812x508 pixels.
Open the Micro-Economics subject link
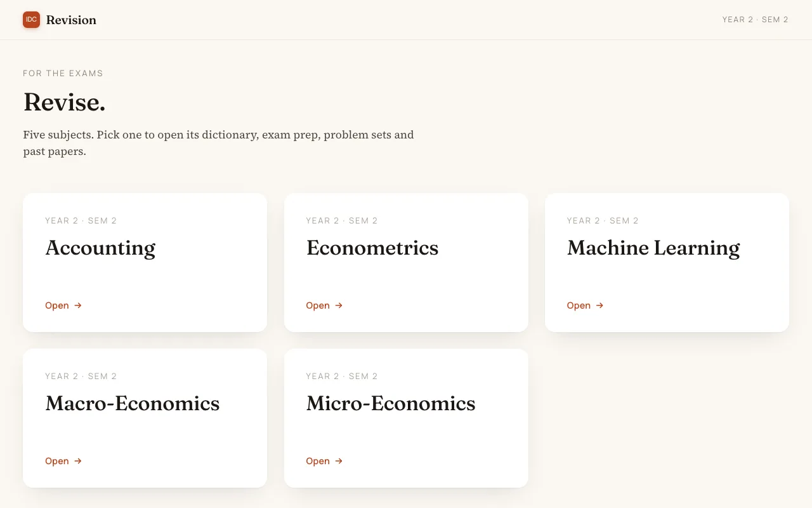(x=406, y=418)
